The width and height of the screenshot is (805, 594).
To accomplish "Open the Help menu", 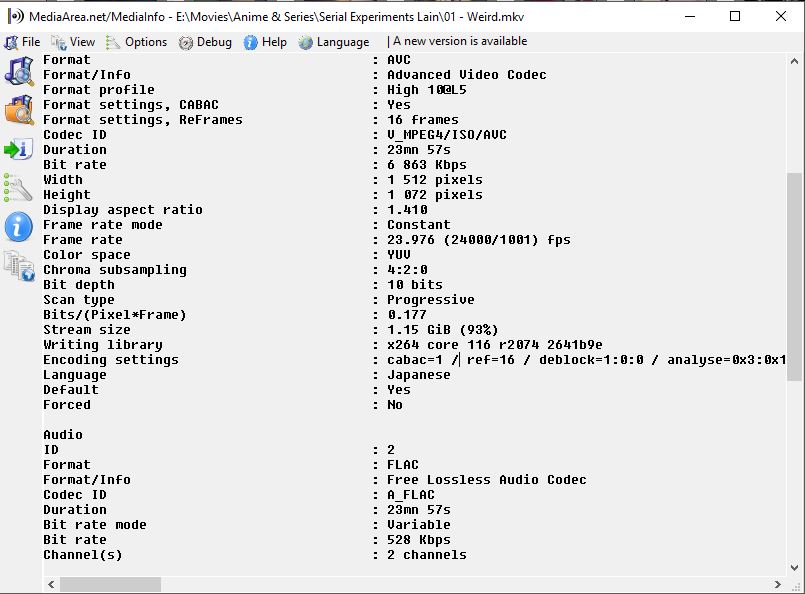I will coord(265,42).
